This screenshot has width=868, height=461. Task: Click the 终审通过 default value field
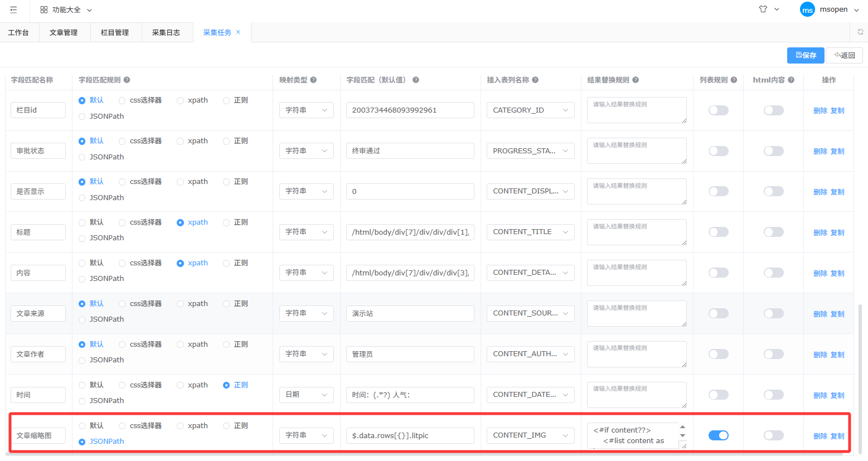(x=410, y=151)
